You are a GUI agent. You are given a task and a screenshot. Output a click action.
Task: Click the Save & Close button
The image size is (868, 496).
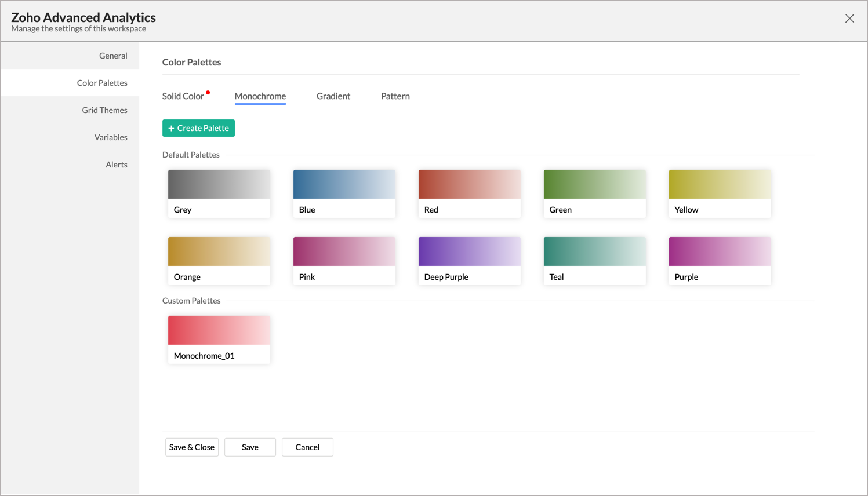click(192, 447)
